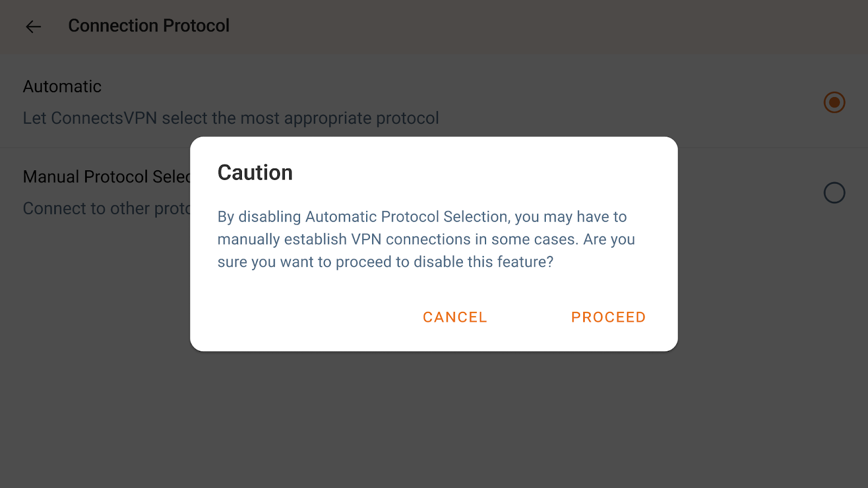Click "Are you" at the second line's end

pos(609,240)
